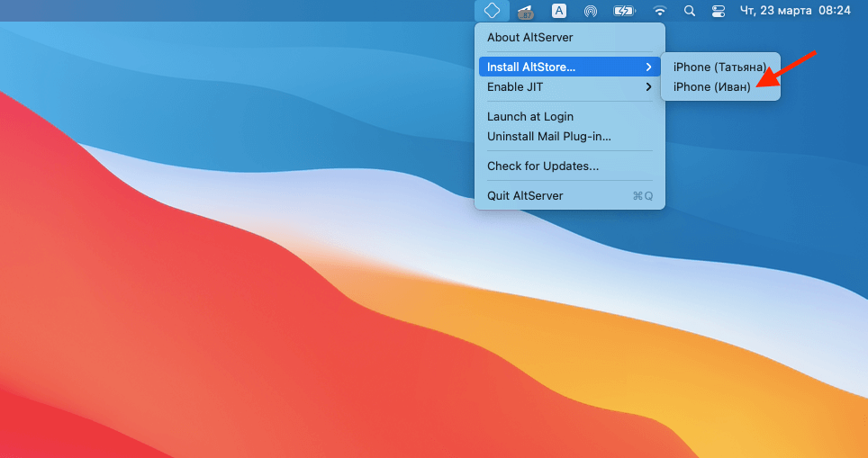Click the Enable JIT chevron arrow
The width and height of the screenshot is (868, 458).
click(x=648, y=87)
